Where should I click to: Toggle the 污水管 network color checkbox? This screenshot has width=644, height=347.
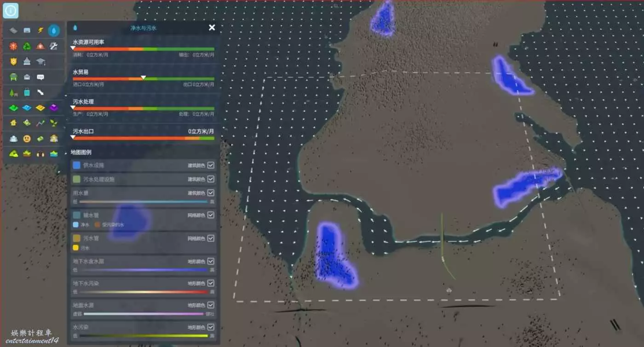[211, 238]
